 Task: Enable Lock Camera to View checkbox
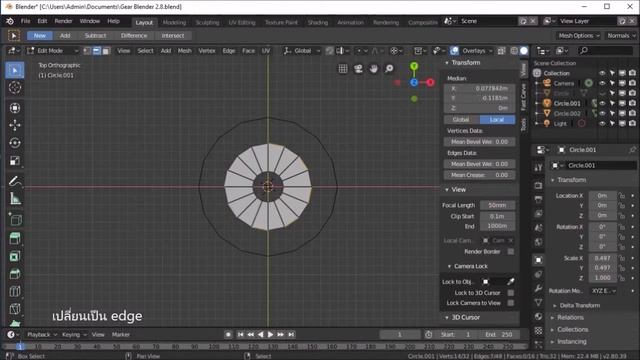tap(511, 303)
